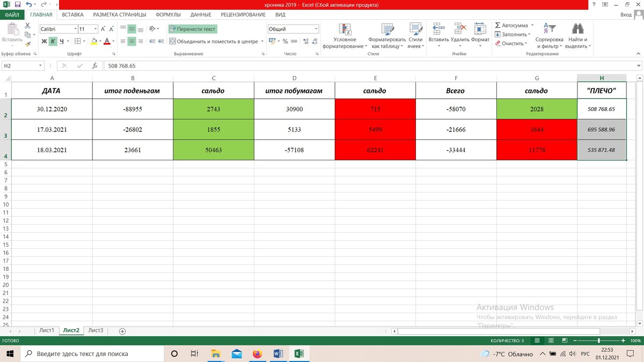Open the font size 11 dropdown
644x362 pixels.
pyautogui.click(x=96, y=29)
